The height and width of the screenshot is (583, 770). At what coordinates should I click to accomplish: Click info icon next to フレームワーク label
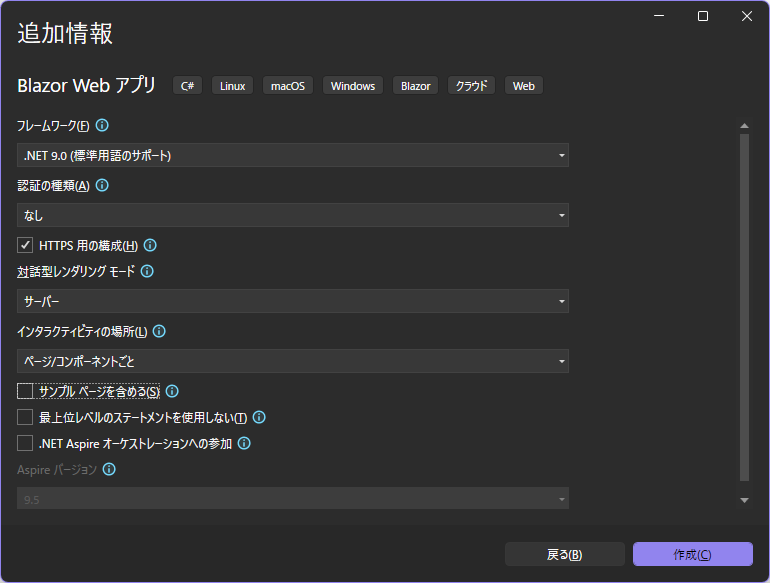click(102, 126)
